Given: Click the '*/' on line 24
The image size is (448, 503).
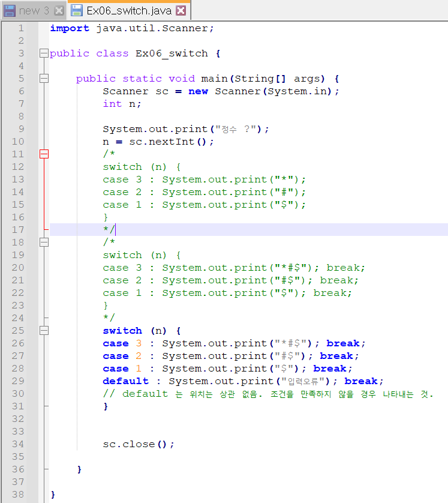Looking at the screenshot, I should (109, 318).
